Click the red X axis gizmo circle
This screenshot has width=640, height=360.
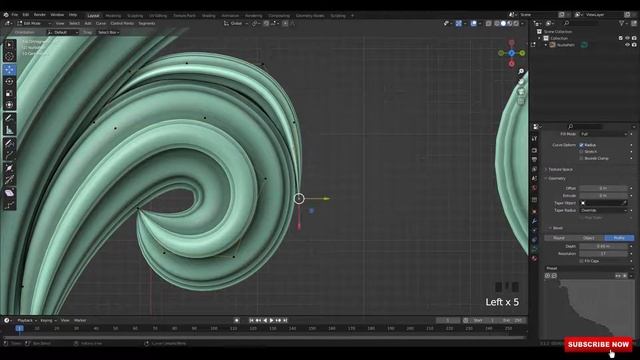coord(511,64)
